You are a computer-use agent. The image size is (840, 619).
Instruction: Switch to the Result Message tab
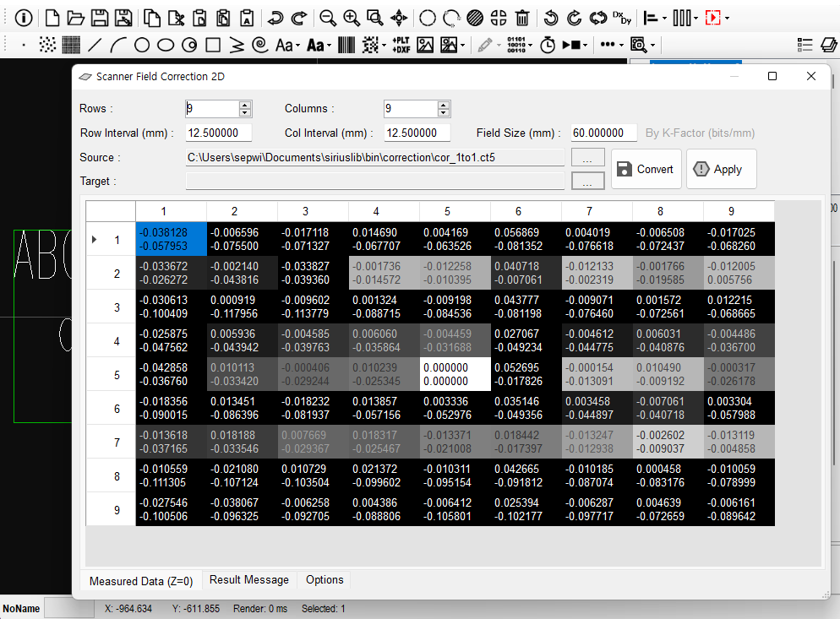(248, 580)
